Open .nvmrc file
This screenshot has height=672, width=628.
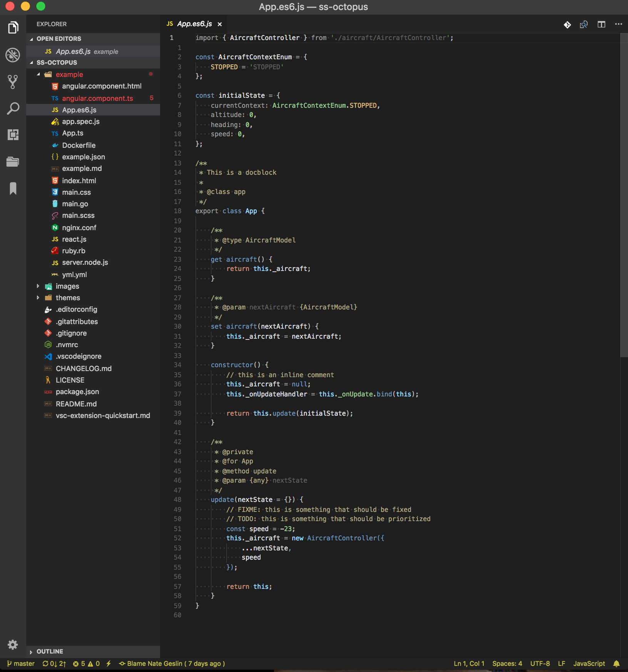pyautogui.click(x=93, y=345)
